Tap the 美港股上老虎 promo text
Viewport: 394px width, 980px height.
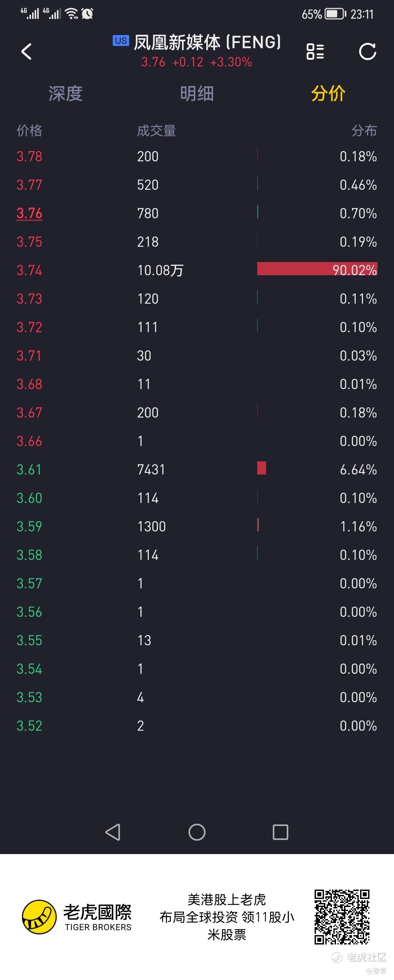[x=227, y=900]
